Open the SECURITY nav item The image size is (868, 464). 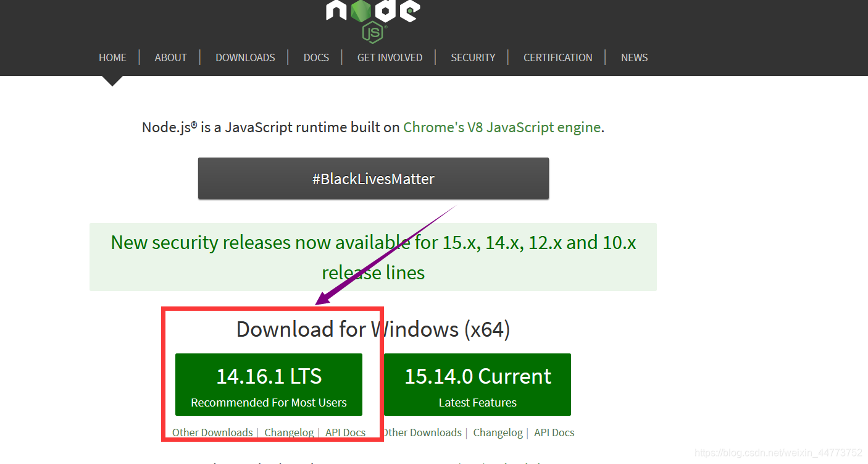473,57
